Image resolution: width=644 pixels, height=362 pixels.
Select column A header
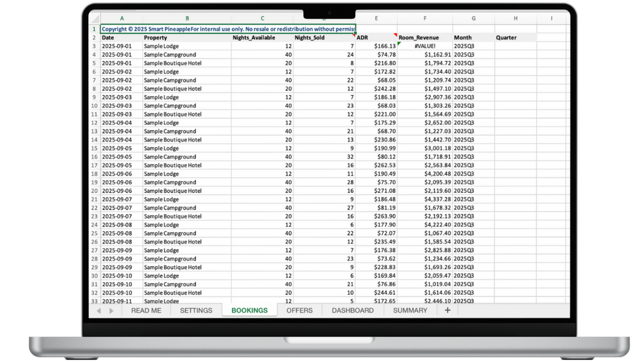point(122,19)
